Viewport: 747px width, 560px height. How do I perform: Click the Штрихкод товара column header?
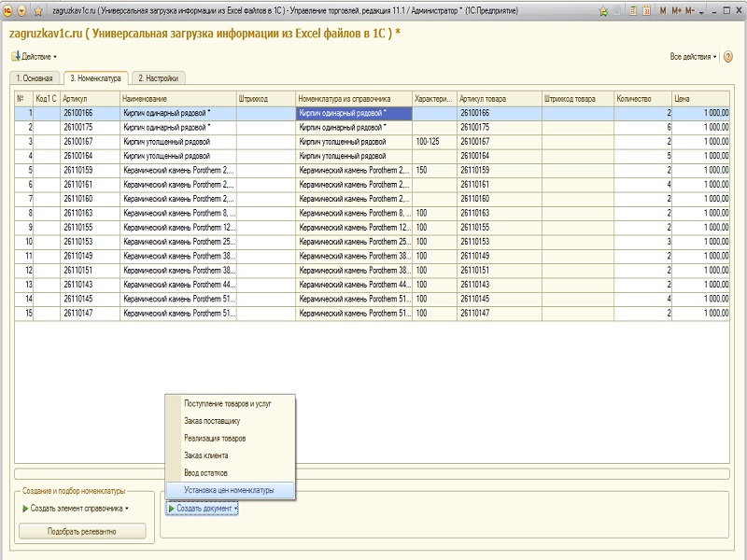click(578, 99)
